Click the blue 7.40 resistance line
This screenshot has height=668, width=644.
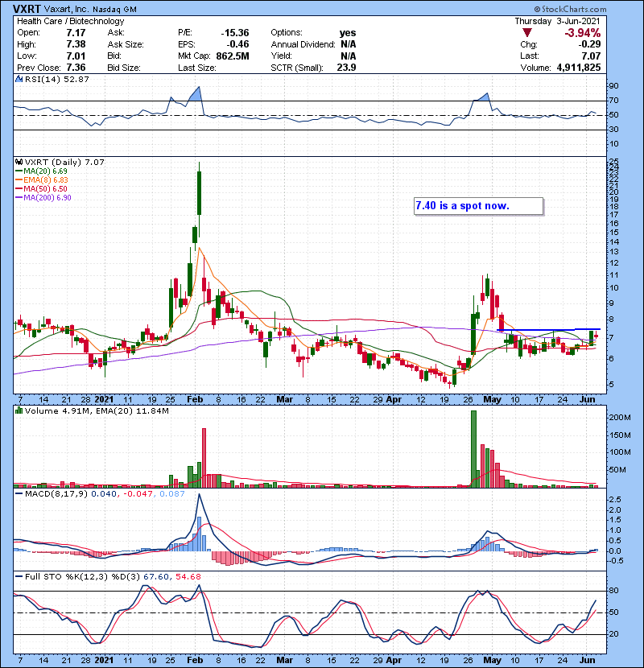tap(549, 330)
